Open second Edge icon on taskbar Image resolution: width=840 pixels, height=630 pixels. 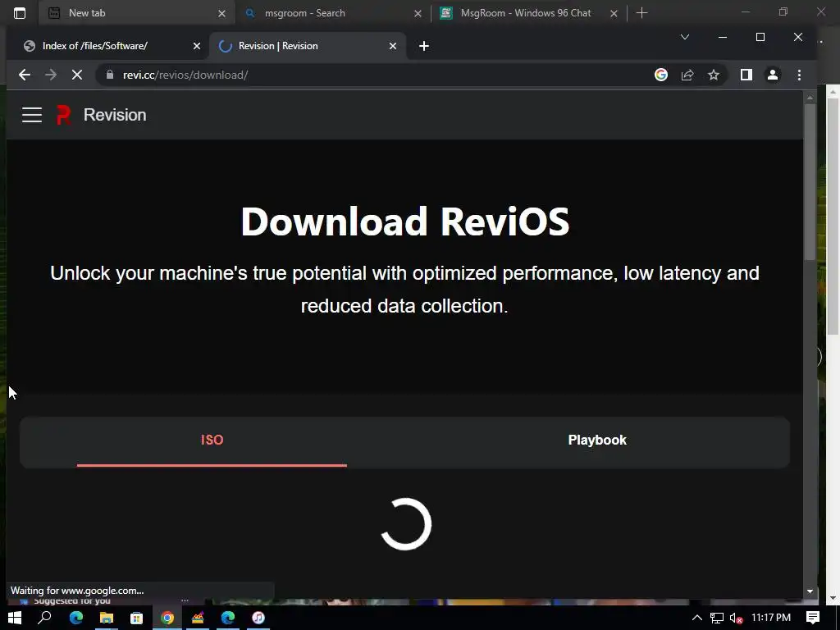(228, 618)
